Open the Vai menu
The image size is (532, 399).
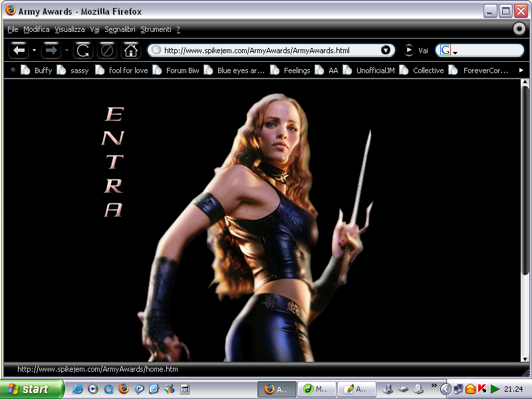pyautogui.click(x=94, y=29)
